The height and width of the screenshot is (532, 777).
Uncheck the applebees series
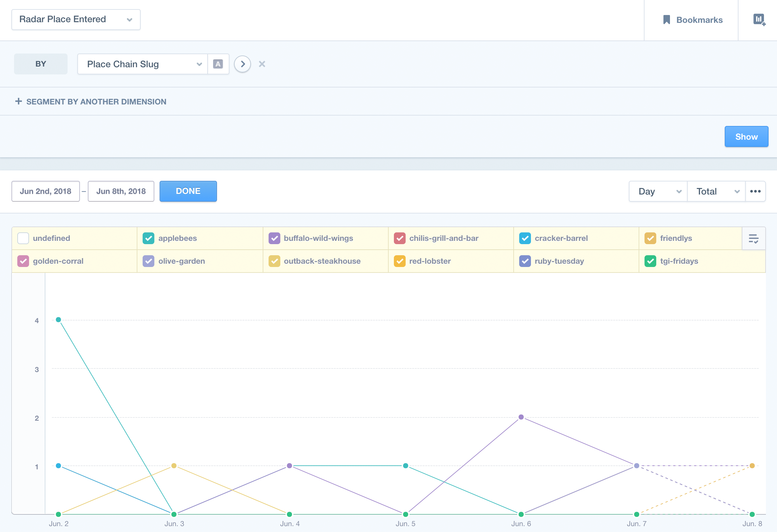148,238
